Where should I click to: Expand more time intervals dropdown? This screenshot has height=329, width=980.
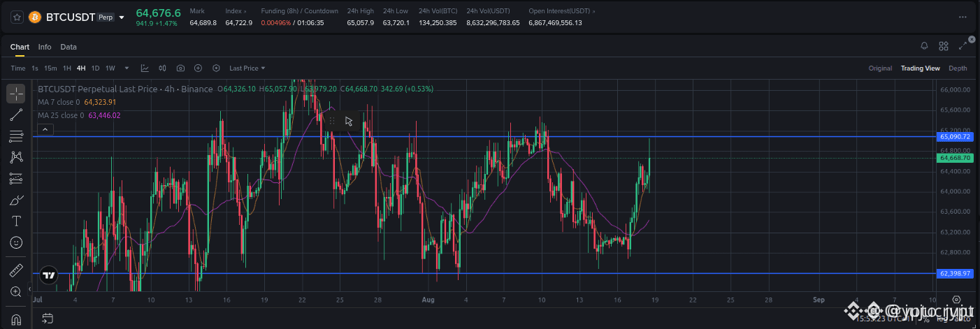coord(127,68)
